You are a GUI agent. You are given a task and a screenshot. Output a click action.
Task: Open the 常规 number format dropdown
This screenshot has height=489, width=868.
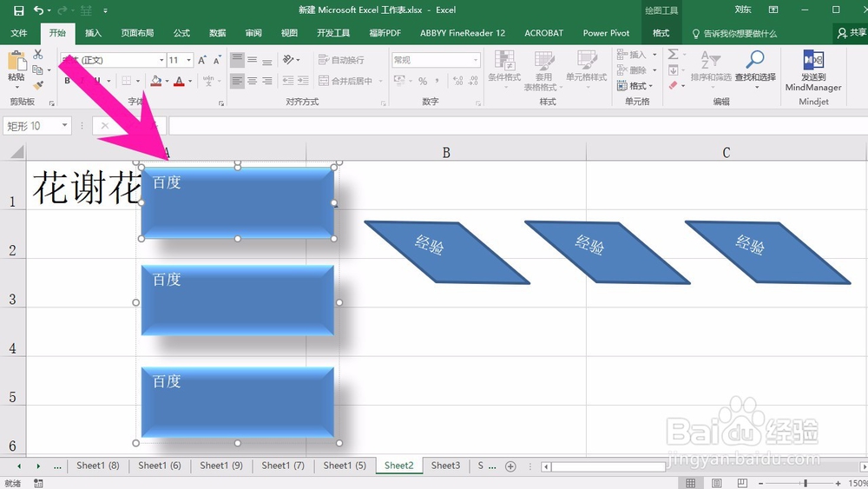[476, 60]
